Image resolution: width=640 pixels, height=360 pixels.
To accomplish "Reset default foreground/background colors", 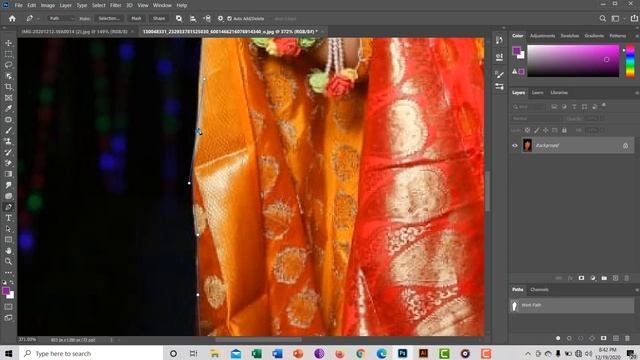I will (4, 282).
